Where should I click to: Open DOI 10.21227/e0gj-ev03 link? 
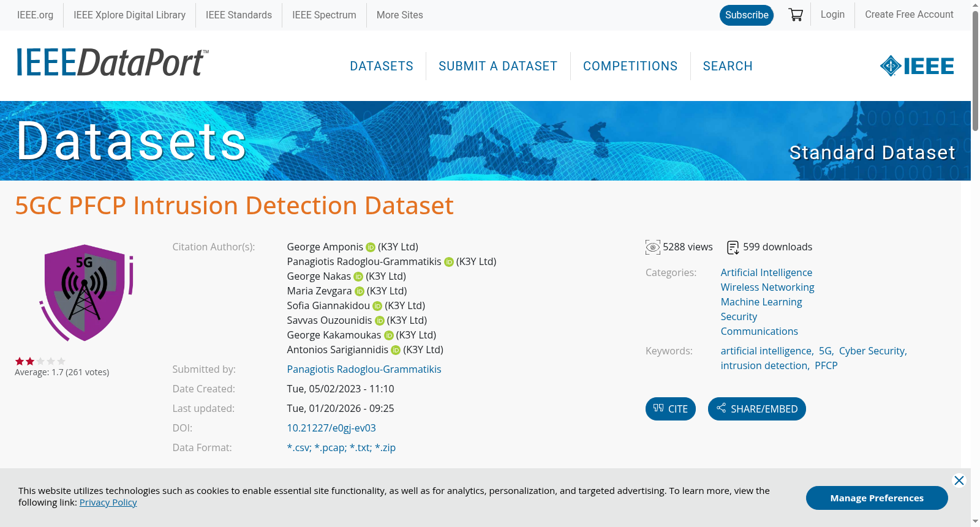pos(331,428)
